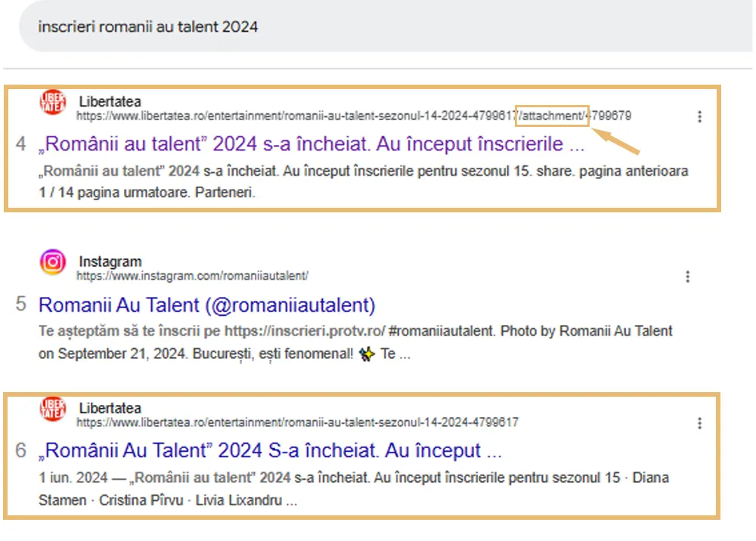Open "Romanii Au Talent (@romaniiautalent)" link
Viewport: 756px width, 541px height.
[x=206, y=305]
